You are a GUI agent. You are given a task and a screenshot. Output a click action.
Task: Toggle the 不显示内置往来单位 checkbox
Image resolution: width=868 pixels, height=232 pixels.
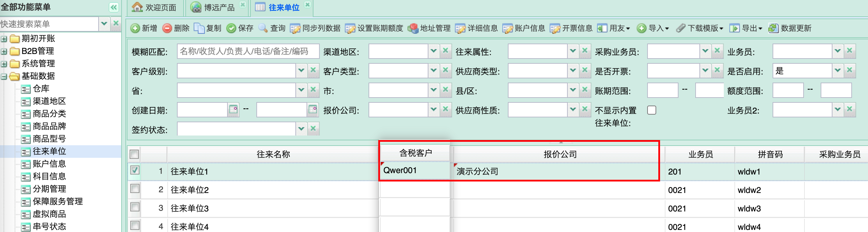click(x=651, y=110)
